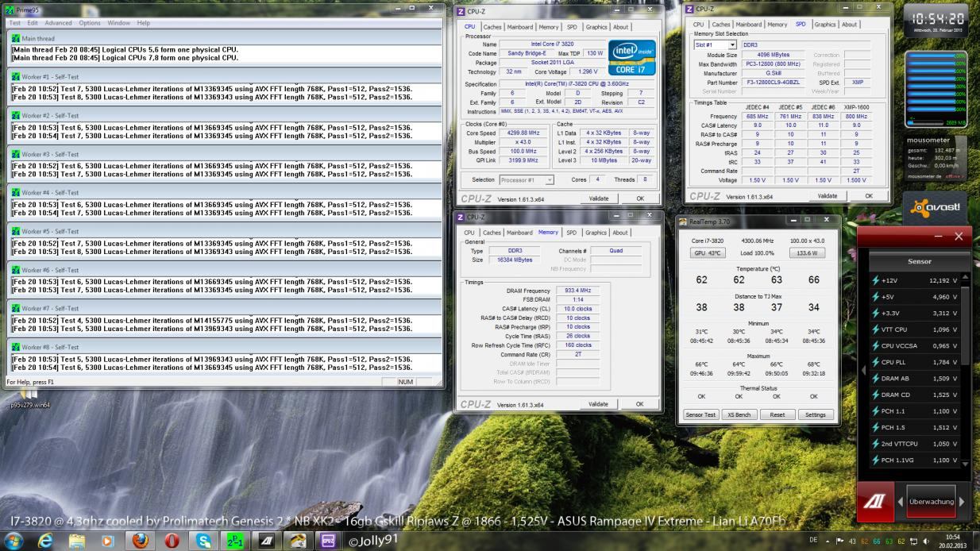Click the clock gadget showing 10:54:20

[x=936, y=21]
